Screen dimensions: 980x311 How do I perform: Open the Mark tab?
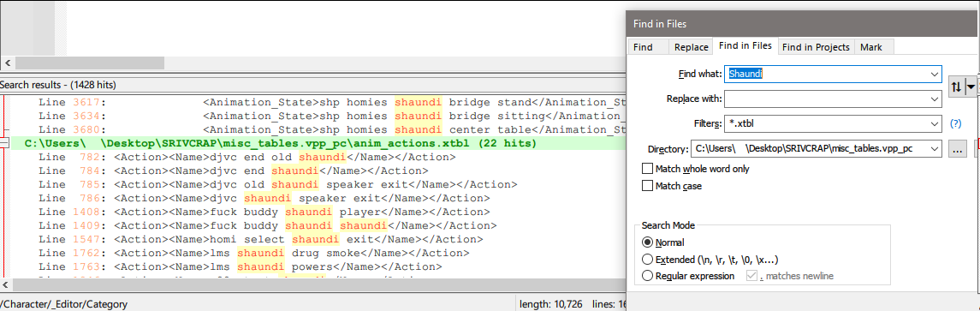871,47
